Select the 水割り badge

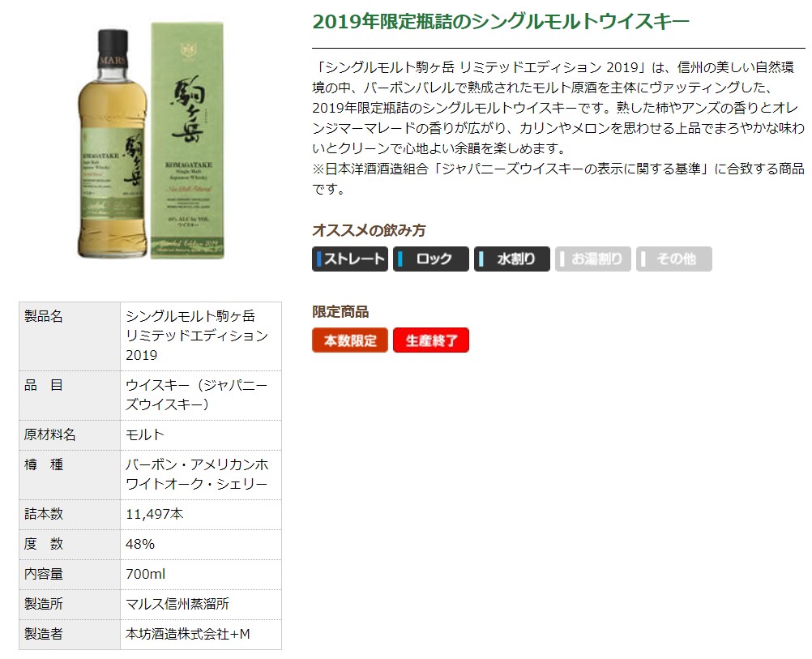[511, 259]
